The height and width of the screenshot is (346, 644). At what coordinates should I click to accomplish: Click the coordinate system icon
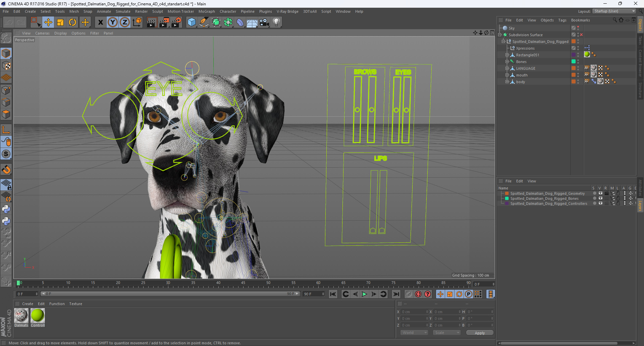coord(137,22)
